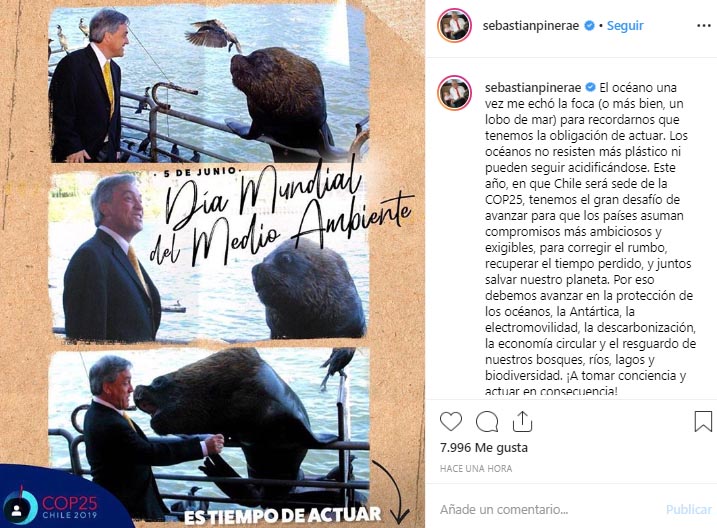Like the post with the heart icon
Screen dimensions: 717x528
(451, 421)
